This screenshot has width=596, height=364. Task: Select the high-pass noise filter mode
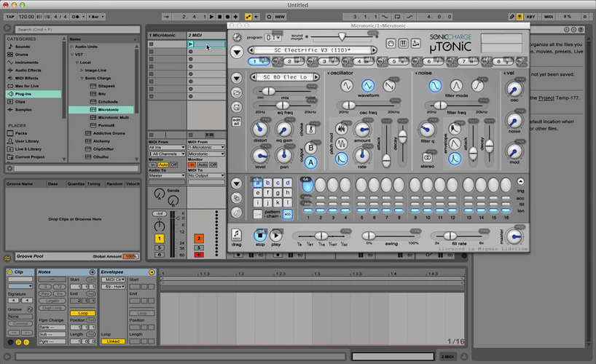coord(477,86)
